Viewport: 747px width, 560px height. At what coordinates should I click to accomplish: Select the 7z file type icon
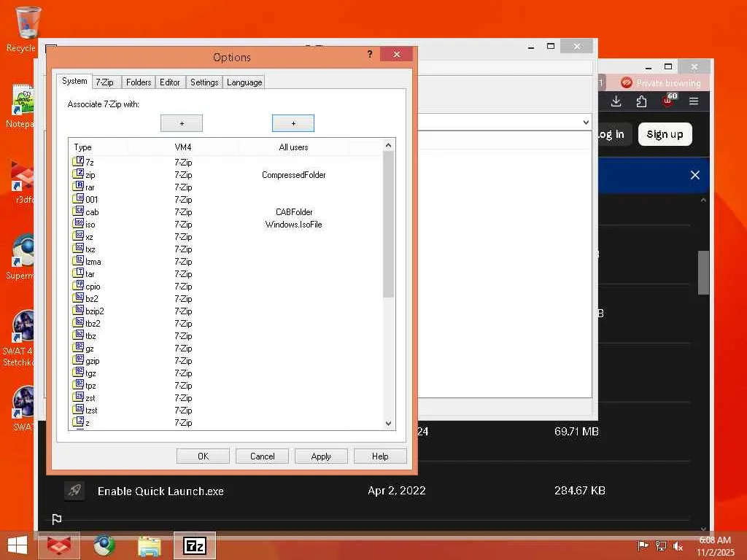(x=78, y=161)
